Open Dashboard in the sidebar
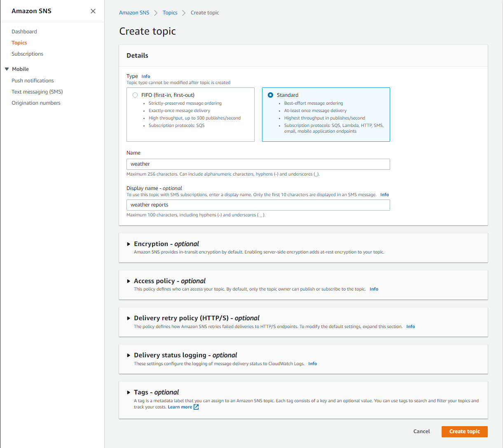503x448 pixels. (x=24, y=31)
